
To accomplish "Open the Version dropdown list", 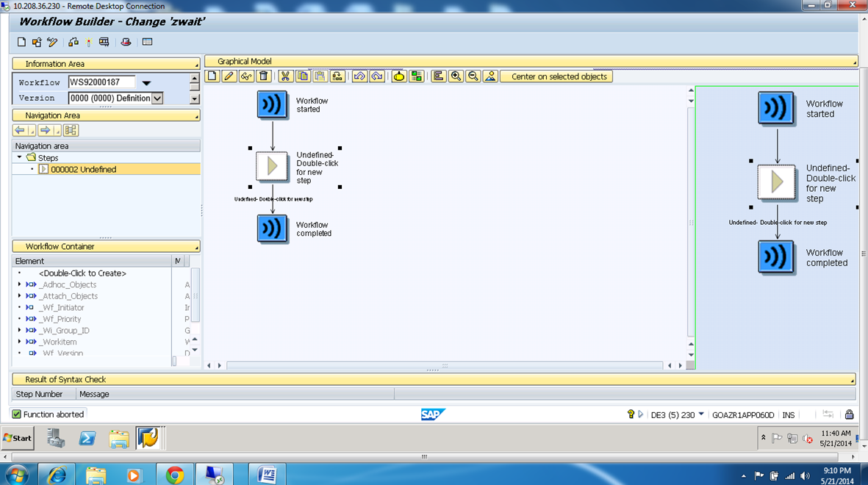I will click(158, 98).
